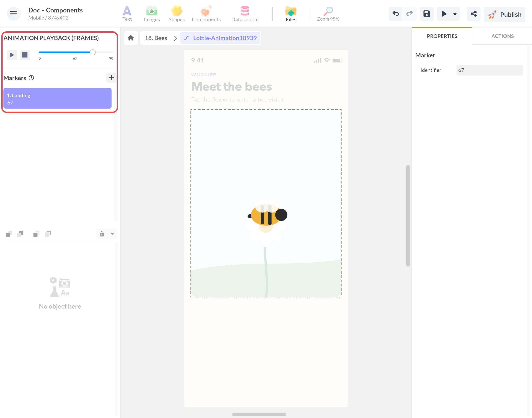
Task: Undo the last action
Action: (x=396, y=14)
